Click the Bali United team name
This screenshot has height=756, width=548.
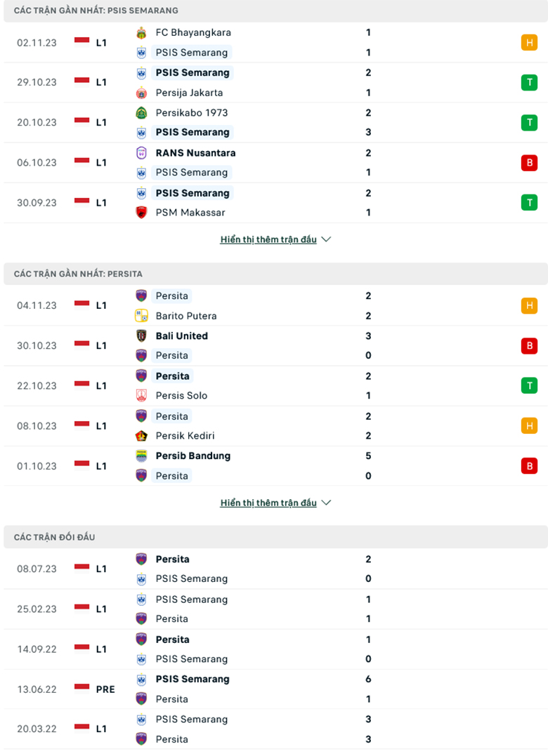click(181, 336)
